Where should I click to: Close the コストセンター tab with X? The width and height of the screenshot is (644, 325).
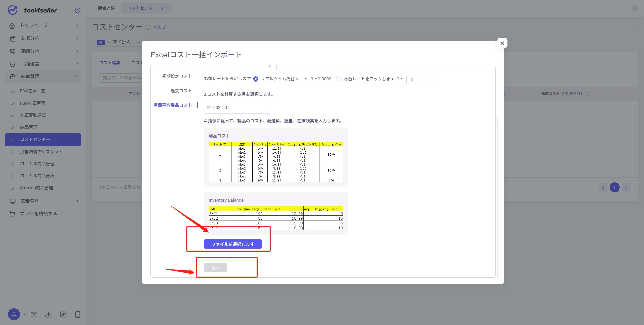tap(163, 8)
